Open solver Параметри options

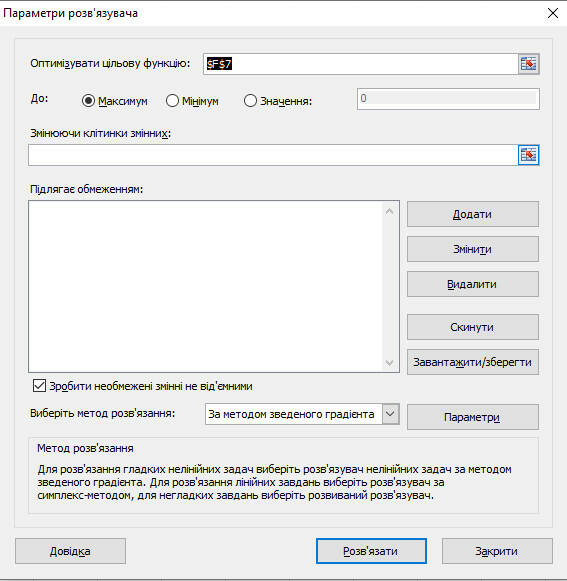click(472, 417)
